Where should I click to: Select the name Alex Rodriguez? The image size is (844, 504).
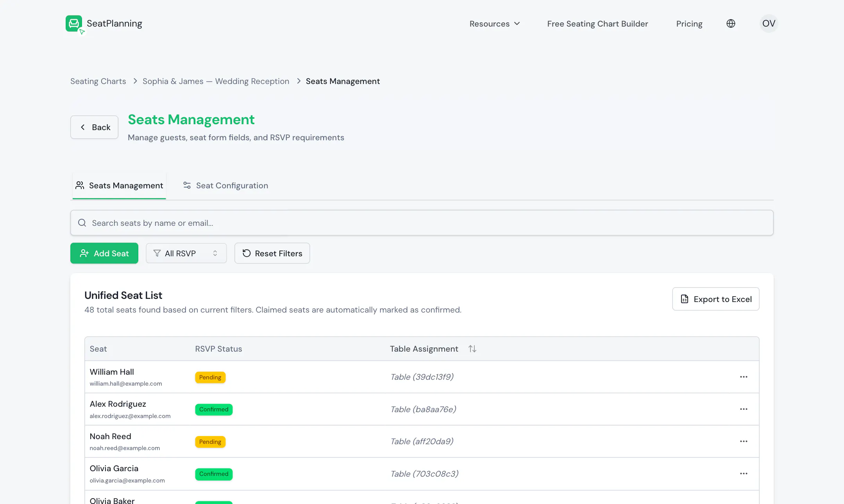pos(118,404)
